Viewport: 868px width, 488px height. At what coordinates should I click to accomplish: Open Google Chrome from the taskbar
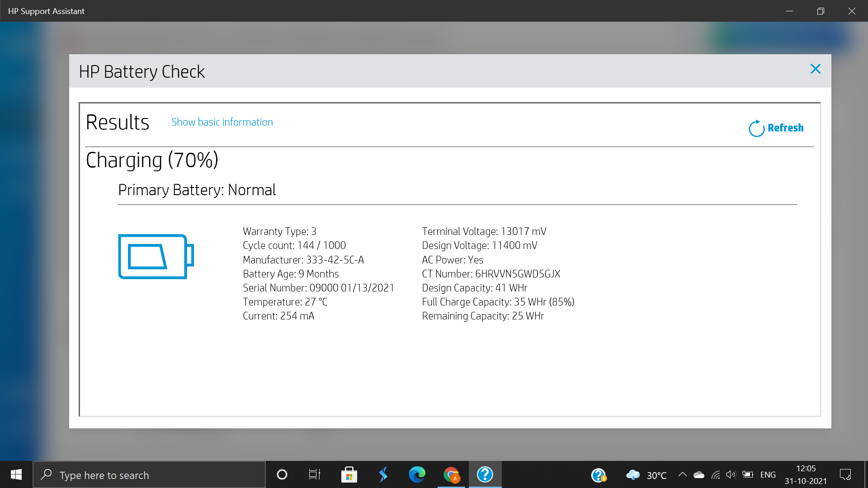coord(451,474)
